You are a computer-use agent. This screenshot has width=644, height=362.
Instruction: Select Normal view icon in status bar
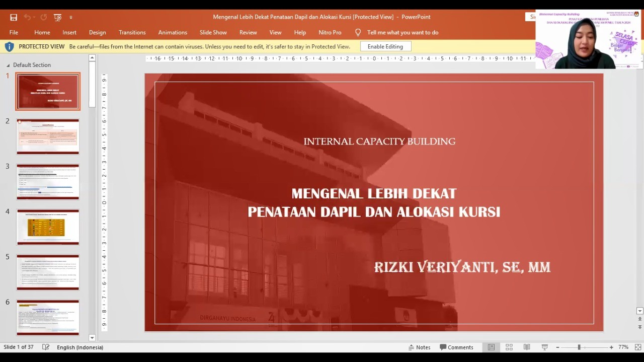[x=491, y=347]
